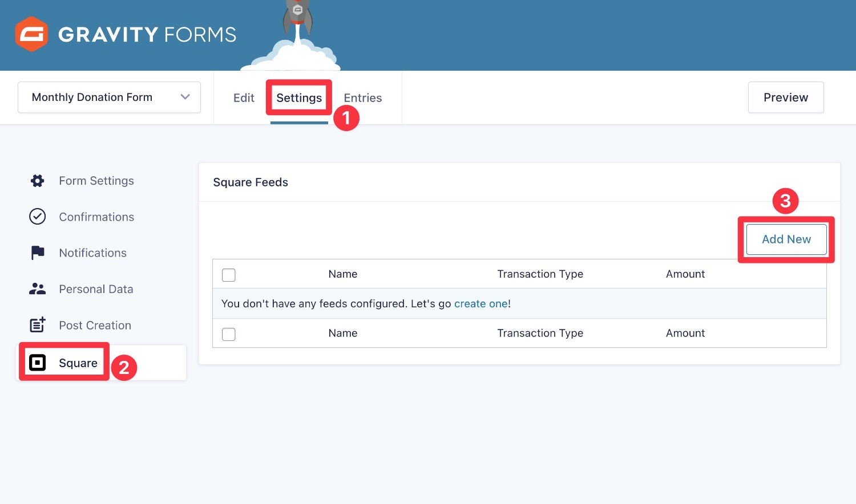Viewport: 856px width, 504px height.
Task: Open the Notifications settings page
Action: [92, 253]
